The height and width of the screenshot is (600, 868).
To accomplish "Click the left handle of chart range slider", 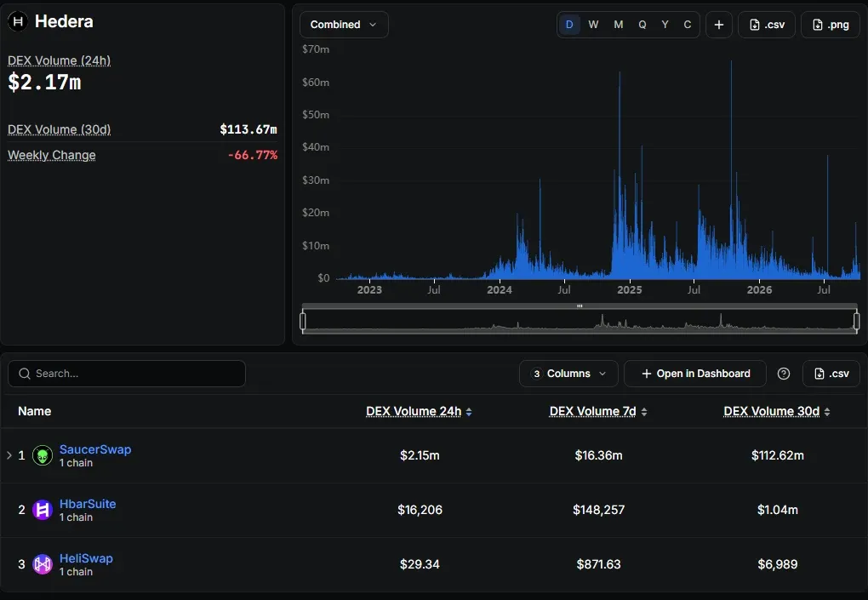I will coord(303,321).
